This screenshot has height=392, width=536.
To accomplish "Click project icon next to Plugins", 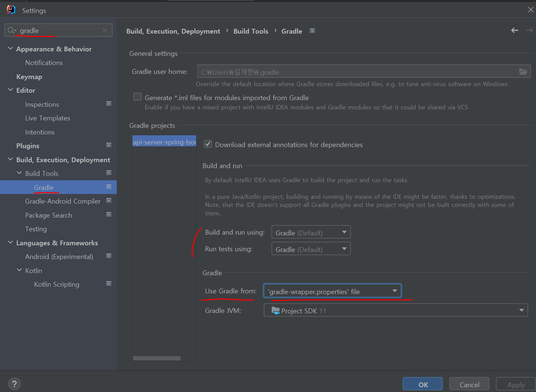I will (109, 145).
